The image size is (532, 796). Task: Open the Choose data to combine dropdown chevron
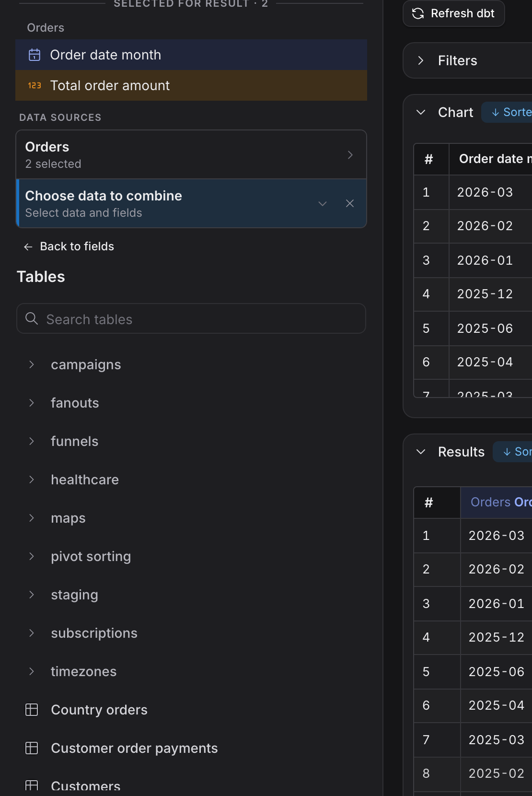coord(323,203)
